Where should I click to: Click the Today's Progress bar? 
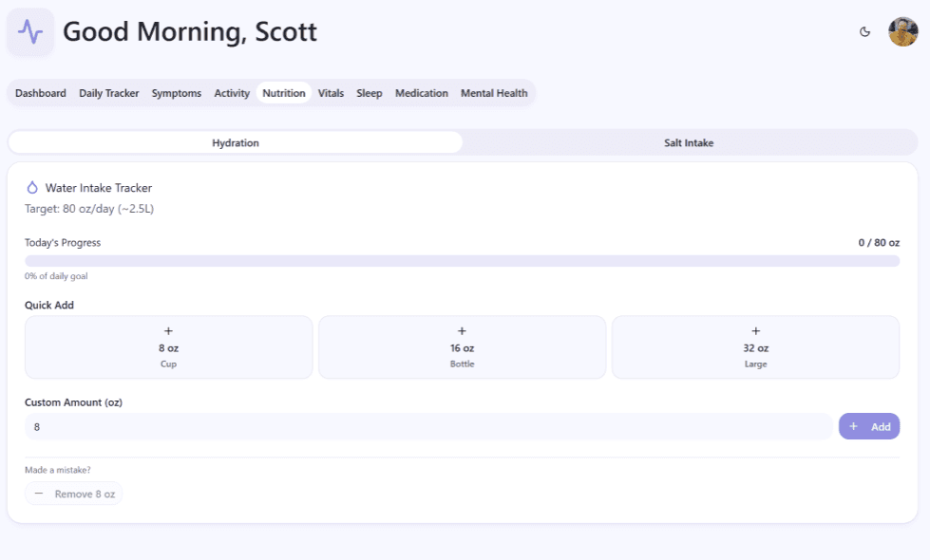point(462,261)
